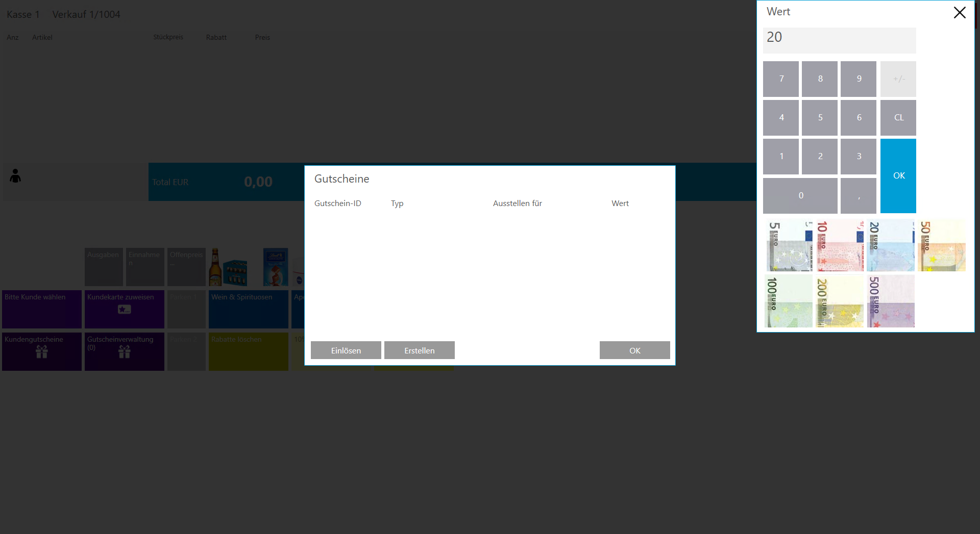Tap keypad digit 2

pyautogui.click(x=820, y=157)
